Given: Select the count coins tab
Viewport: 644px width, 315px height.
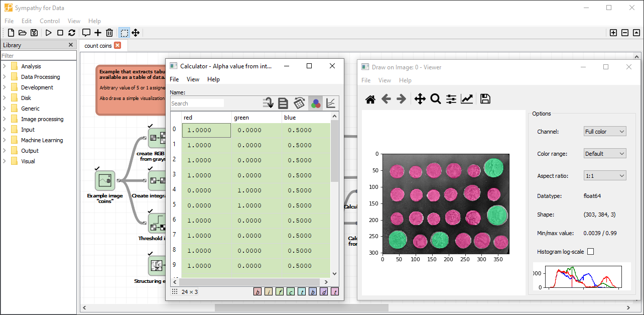Looking at the screenshot, I should coord(98,46).
